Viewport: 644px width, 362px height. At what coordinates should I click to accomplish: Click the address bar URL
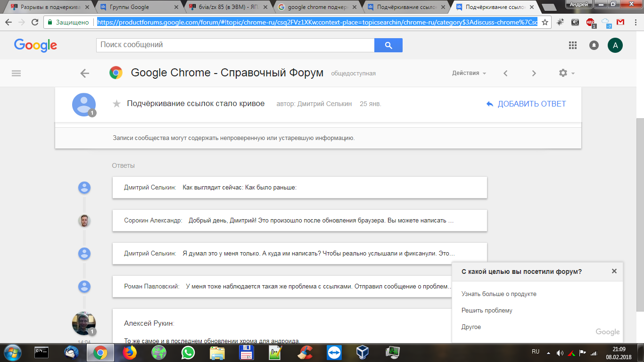[317, 22]
